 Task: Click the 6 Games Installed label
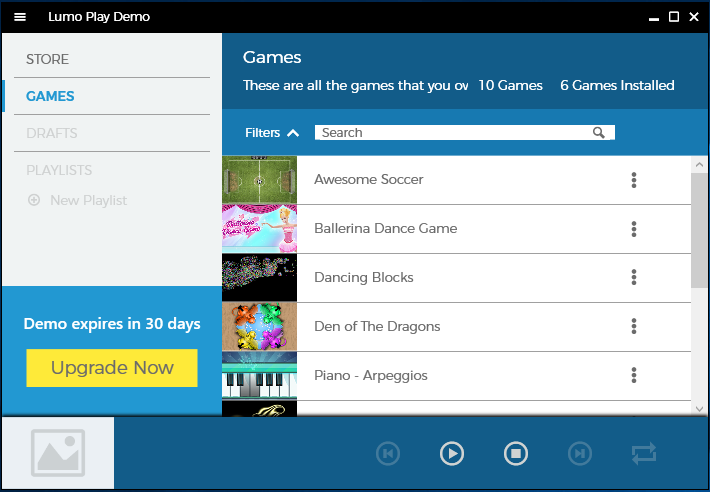pyautogui.click(x=617, y=86)
